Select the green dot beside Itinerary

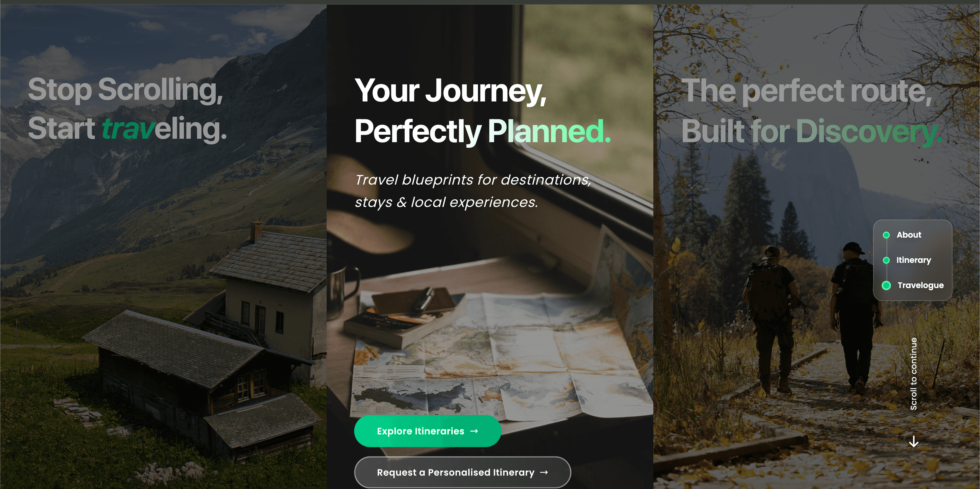(886, 260)
